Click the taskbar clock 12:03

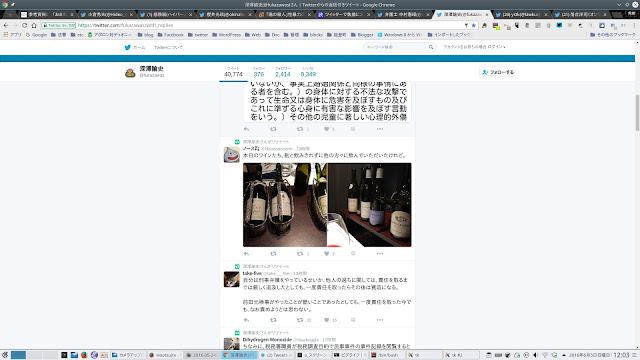click(621, 355)
